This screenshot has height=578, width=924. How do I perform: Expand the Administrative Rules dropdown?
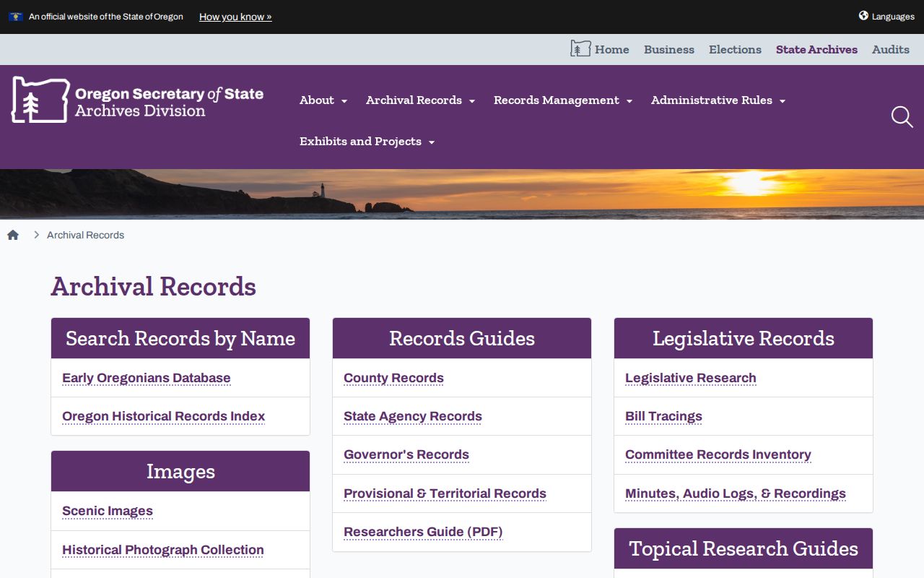pyautogui.click(x=718, y=100)
